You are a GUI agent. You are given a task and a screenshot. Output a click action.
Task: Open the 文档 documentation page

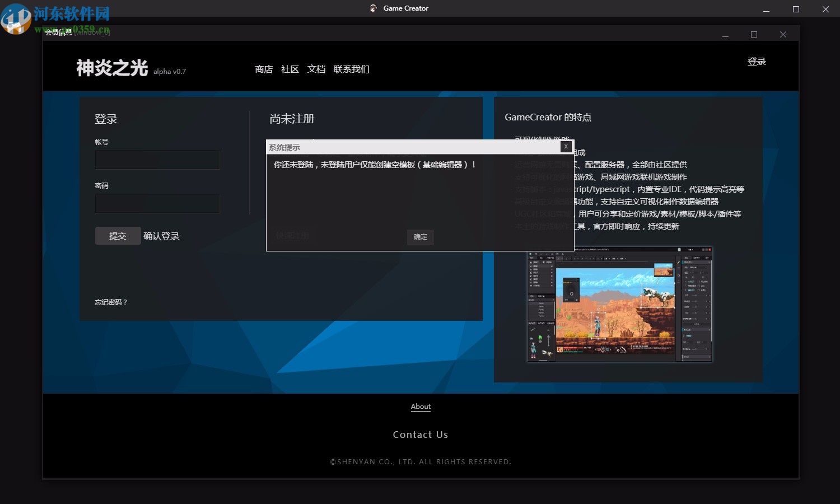[316, 69]
